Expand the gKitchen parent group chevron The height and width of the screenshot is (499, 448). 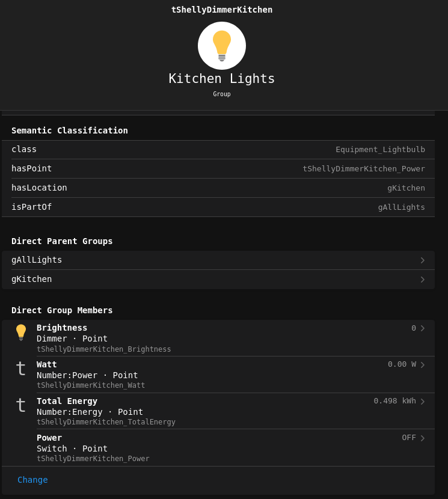click(x=422, y=280)
